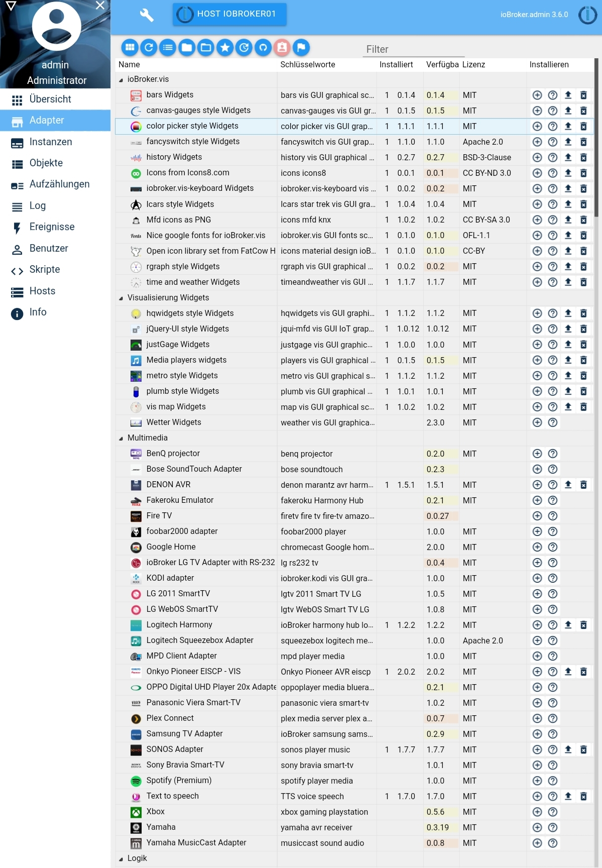602x868 pixels.
Task: Click the clock update-check icon
Action: click(244, 47)
